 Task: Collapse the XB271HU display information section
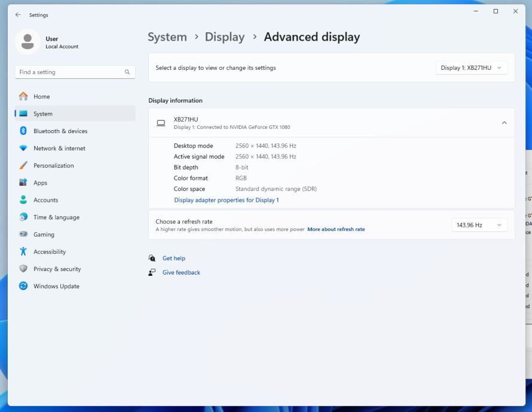503,123
